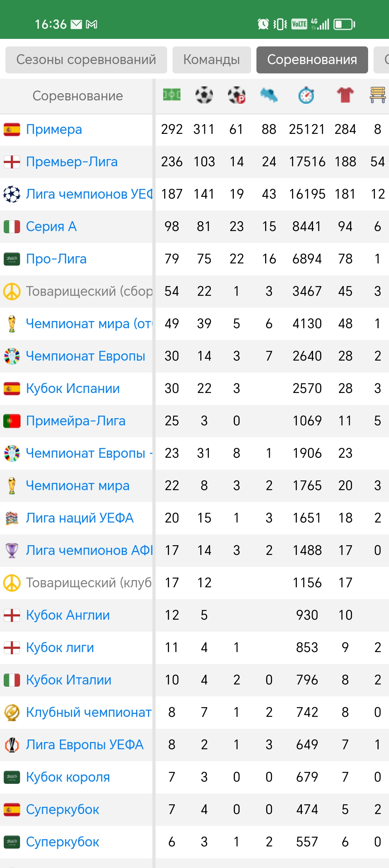Tap the Spain flag next to Примера
Viewport: 389px width, 868px height.
(12, 130)
